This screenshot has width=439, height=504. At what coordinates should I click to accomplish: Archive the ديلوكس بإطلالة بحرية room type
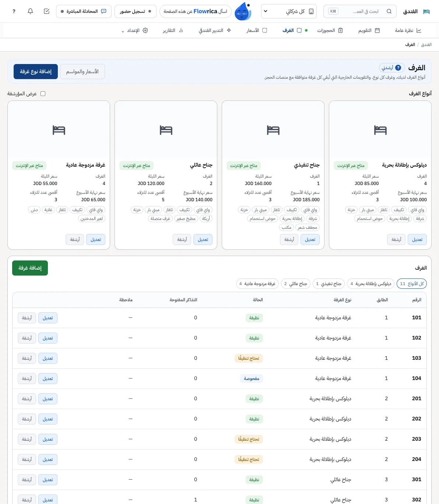coord(396,239)
